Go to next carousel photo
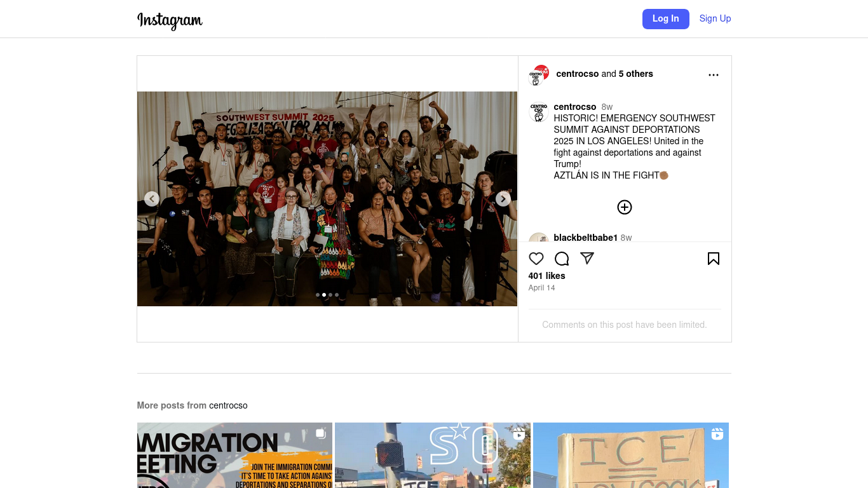The height and width of the screenshot is (488, 868). click(503, 199)
